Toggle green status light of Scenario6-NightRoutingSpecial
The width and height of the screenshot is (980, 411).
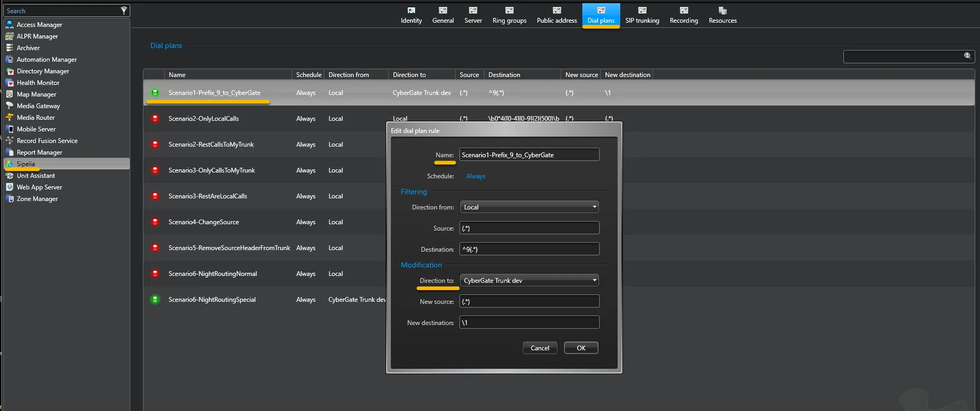(155, 299)
